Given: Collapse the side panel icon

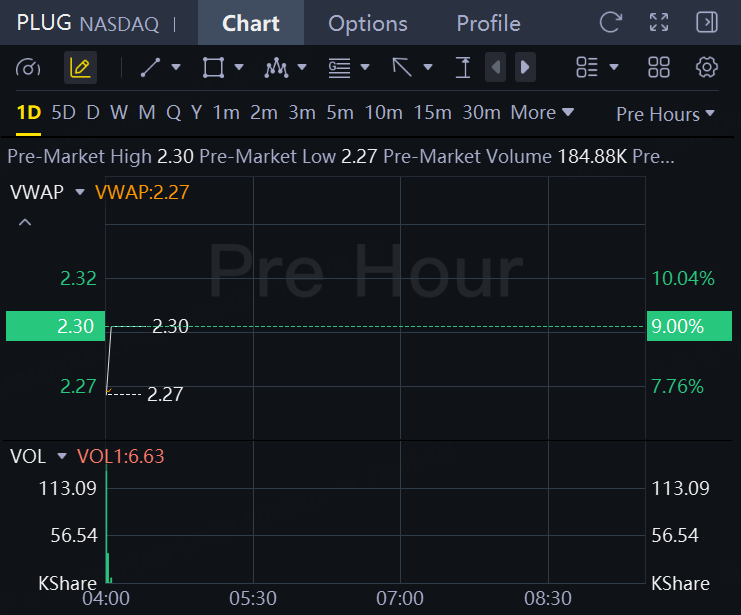Looking at the screenshot, I should click(707, 23).
